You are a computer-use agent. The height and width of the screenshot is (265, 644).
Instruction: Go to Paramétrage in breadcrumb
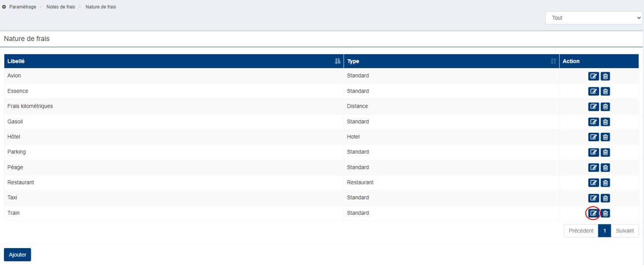[x=22, y=7]
